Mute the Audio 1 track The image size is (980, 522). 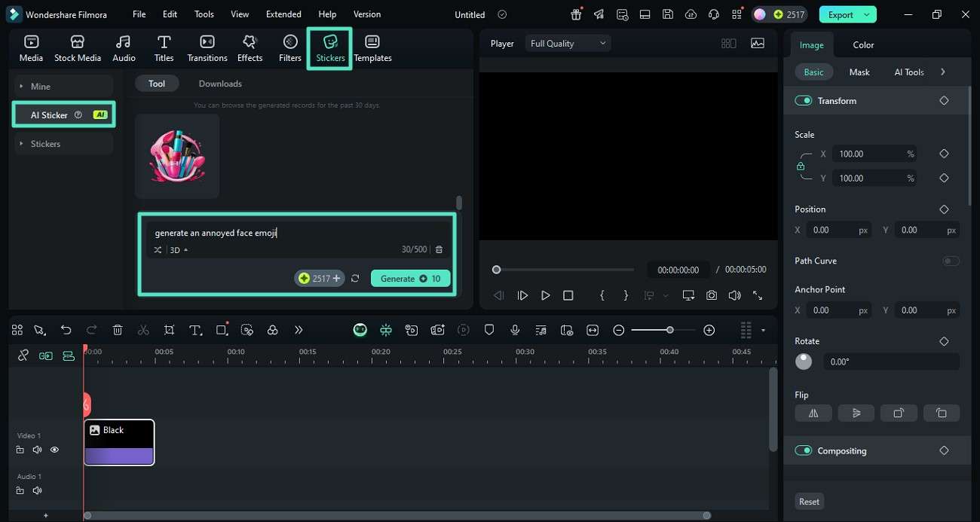37,490
